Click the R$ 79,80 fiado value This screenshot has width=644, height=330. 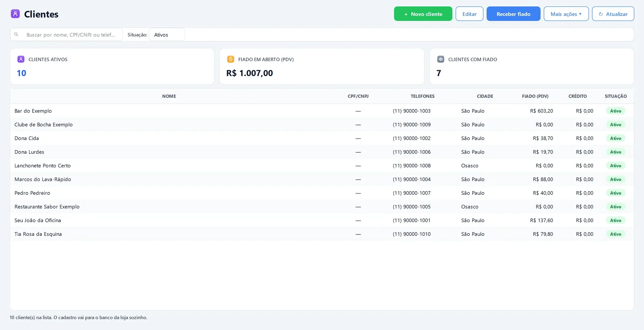[x=543, y=234]
